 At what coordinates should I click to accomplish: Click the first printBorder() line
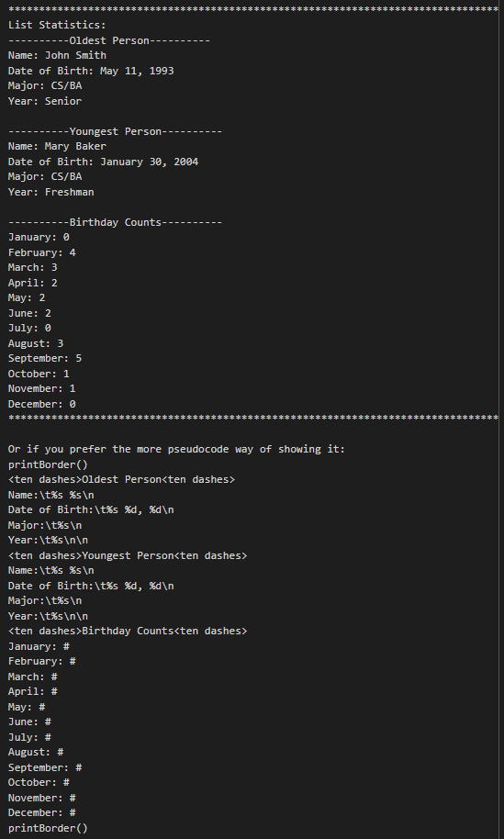48,464
